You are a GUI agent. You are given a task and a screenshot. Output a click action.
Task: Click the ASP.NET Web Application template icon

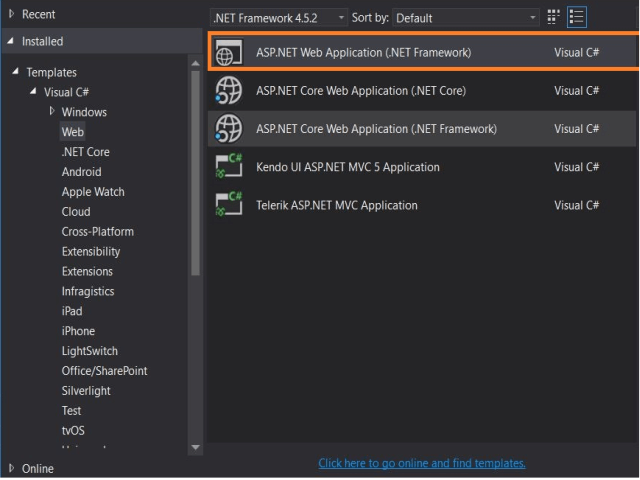tap(228, 53)
